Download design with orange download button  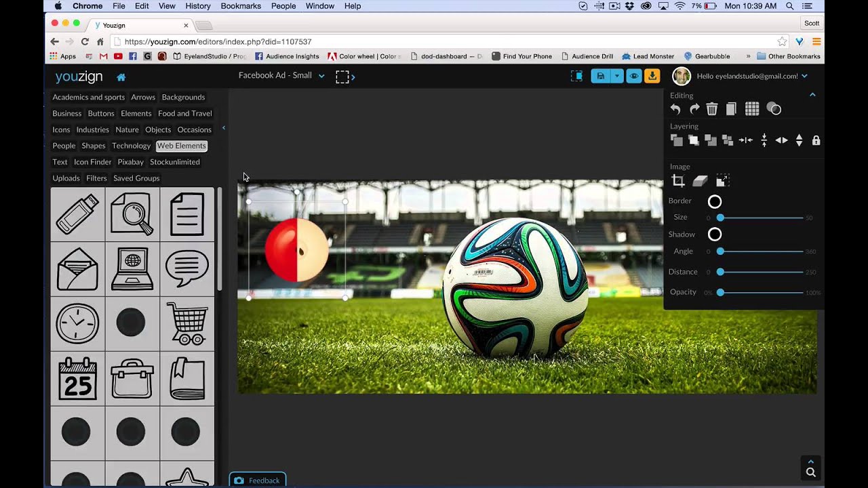pos(652,76)
